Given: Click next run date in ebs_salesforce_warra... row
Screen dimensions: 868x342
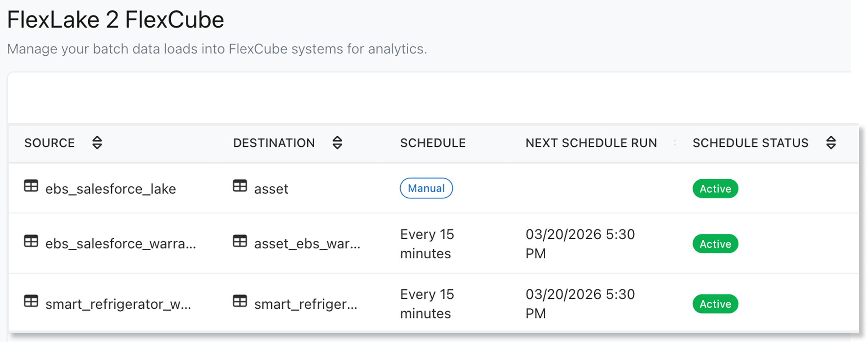Looking at the screenshot, I should [x=580, y=244].
